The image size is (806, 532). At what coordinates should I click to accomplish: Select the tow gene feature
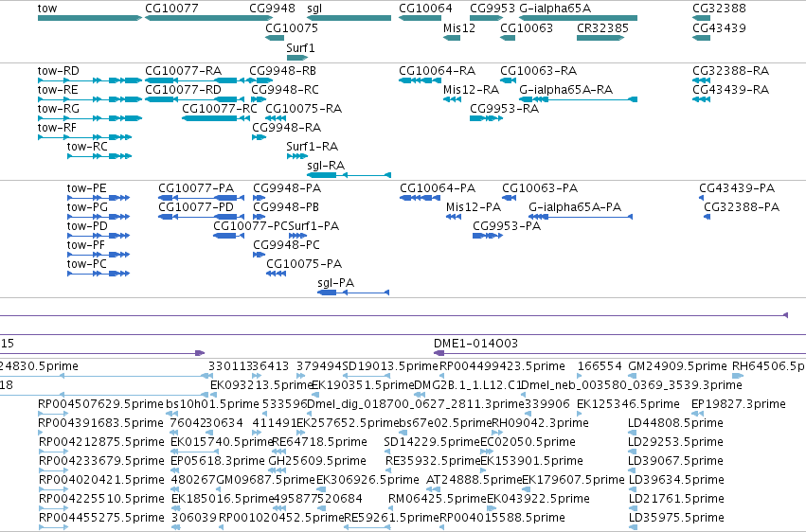click(89, 18)
